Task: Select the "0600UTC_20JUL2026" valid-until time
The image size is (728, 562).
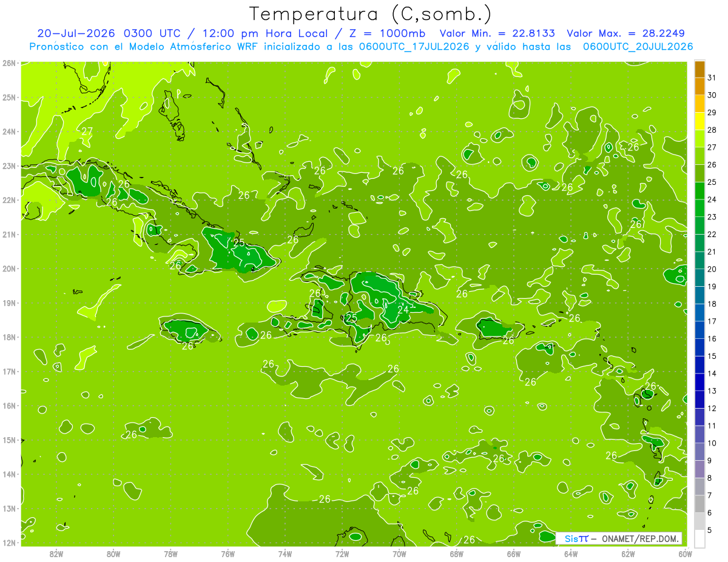Action: 638,47
